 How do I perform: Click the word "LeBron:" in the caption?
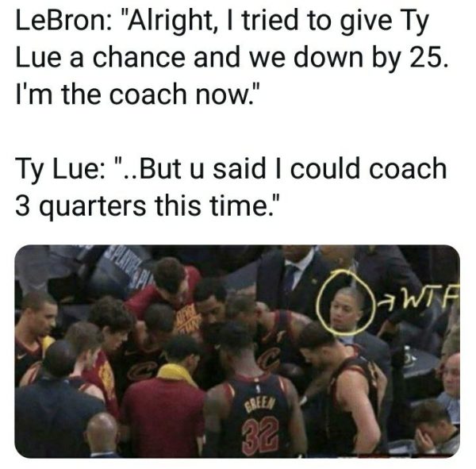click(63, 21)
